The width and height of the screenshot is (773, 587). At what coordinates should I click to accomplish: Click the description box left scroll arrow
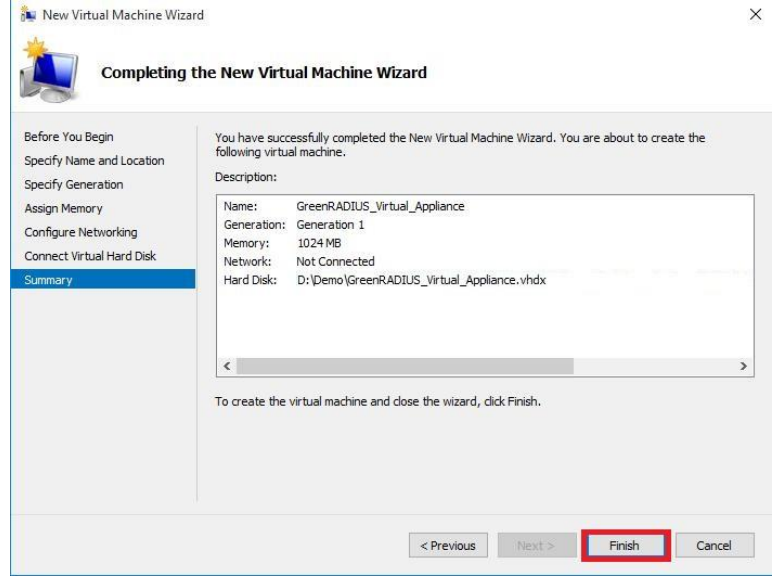pos(227,366)
